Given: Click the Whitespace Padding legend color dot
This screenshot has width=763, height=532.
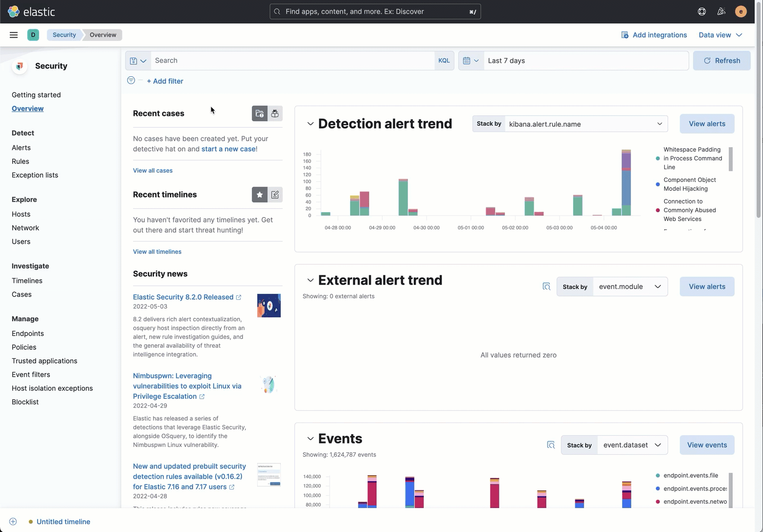Looking at the screenshot, I should pos(658,158).
